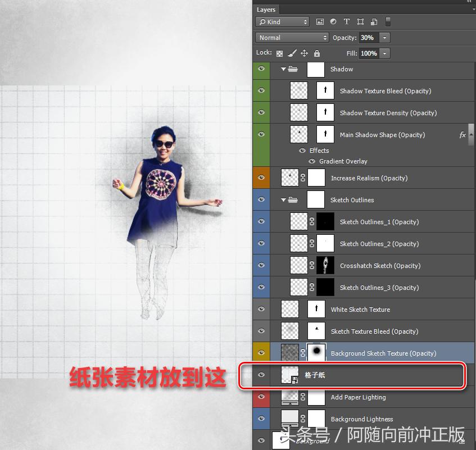
Task: Filter layers by pixel layer type
Action: [320, 22]
